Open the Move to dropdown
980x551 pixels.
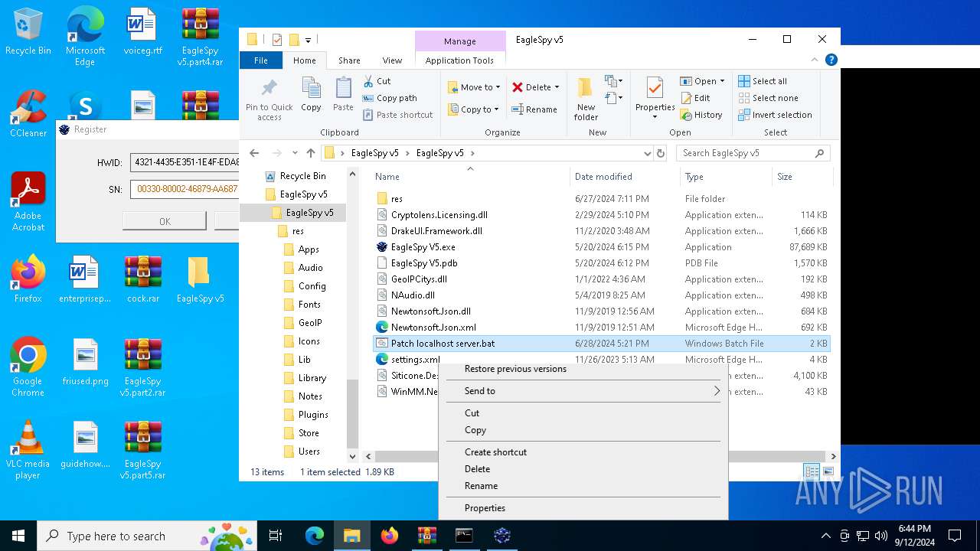[x=474, y=87]
